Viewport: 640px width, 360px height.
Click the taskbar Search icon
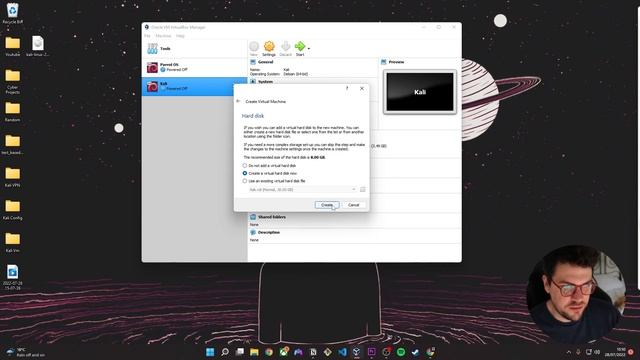pyautogui.click(x=224, y=352)
